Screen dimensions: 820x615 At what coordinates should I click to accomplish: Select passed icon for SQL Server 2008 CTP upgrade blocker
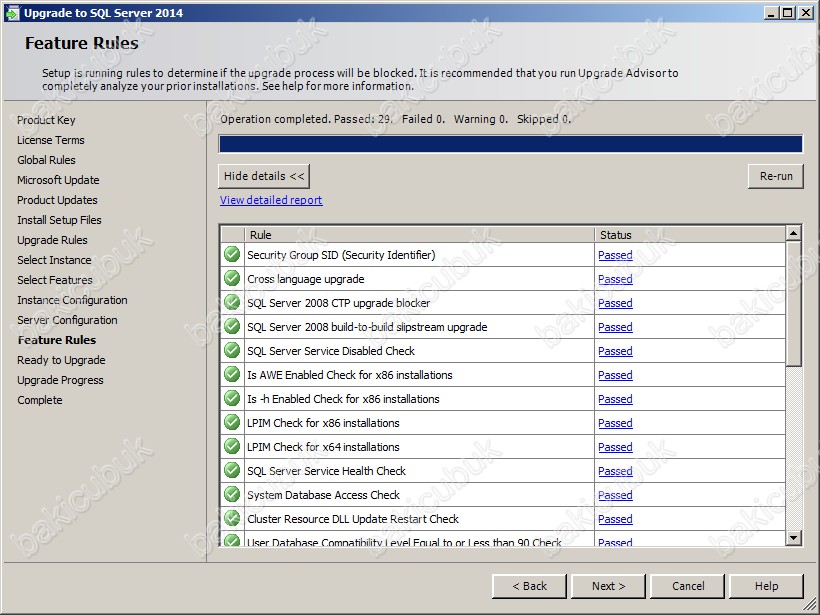tap(232, 303)
